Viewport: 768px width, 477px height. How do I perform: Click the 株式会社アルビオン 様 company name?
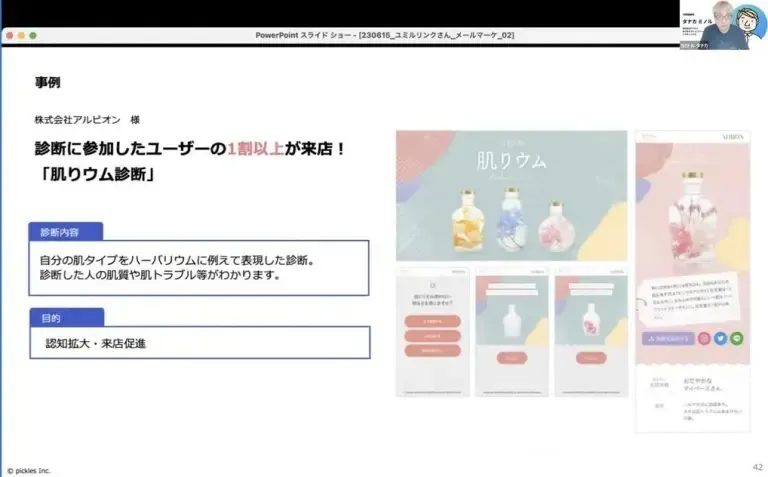tap(87, 120)
